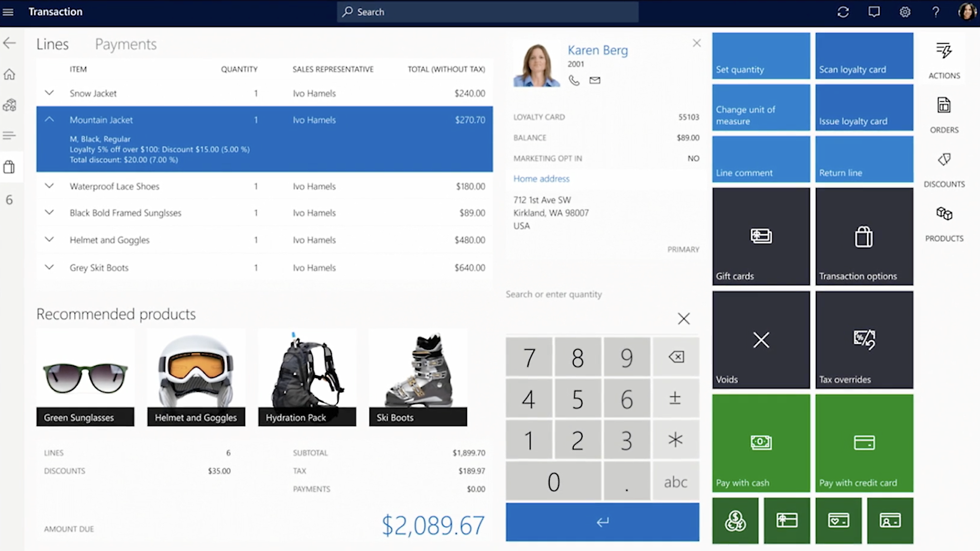Image resolution: width=980 pixels, height=551 pixels.
Task: Expand the Snow Jacket line item
Action: coord(49,93)
